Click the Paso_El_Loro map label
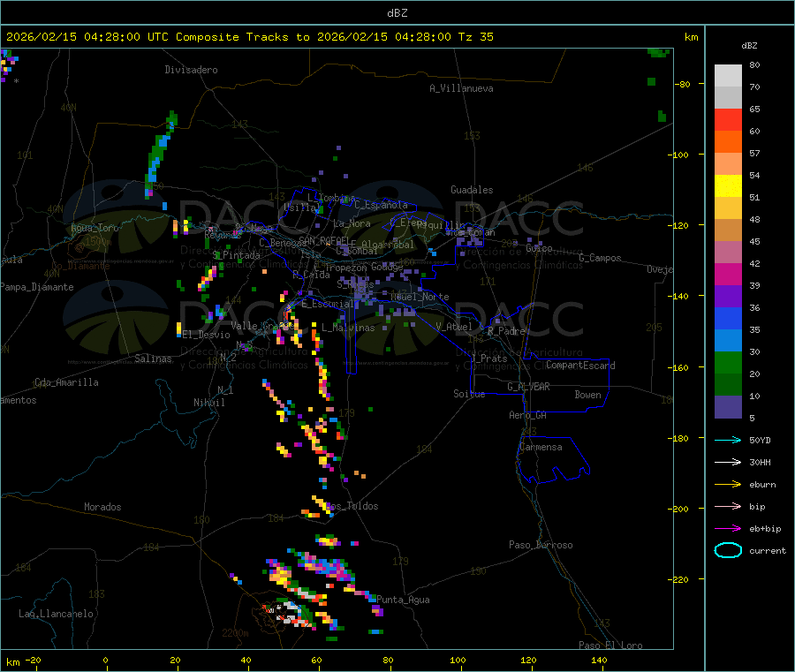 tap(610, 646)
